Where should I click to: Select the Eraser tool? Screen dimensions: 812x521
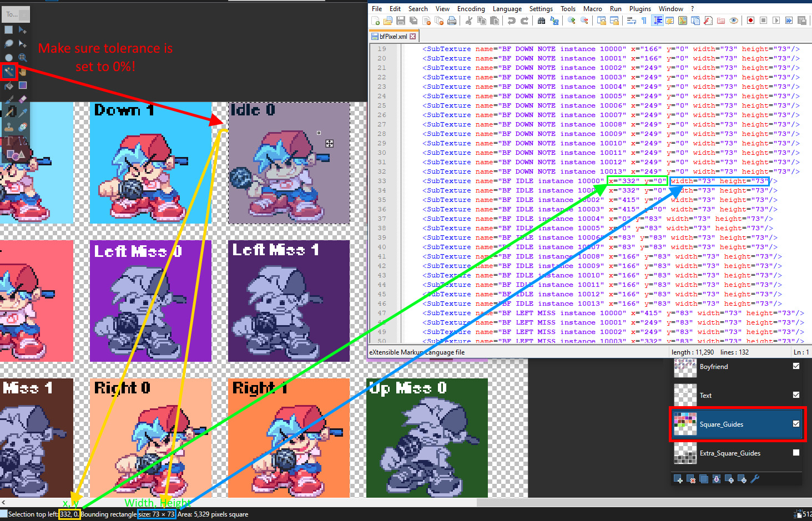(23, 99)
